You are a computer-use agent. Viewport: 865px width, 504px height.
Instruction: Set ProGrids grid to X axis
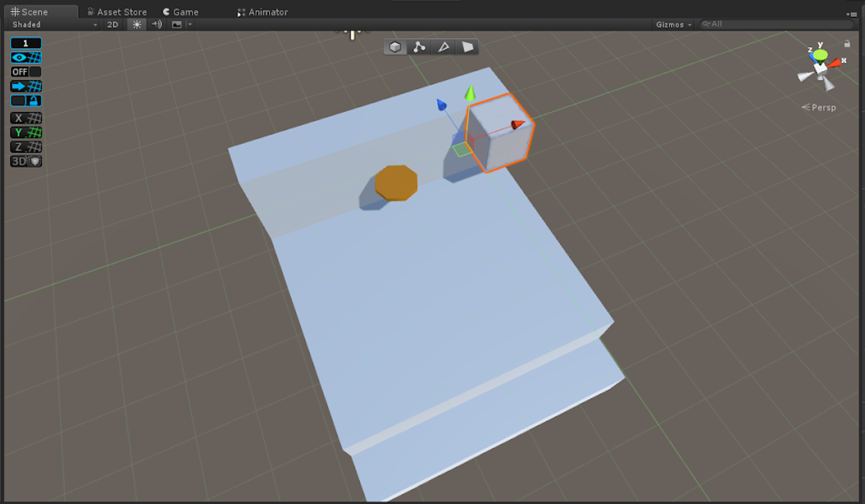[x=26, y=118]
